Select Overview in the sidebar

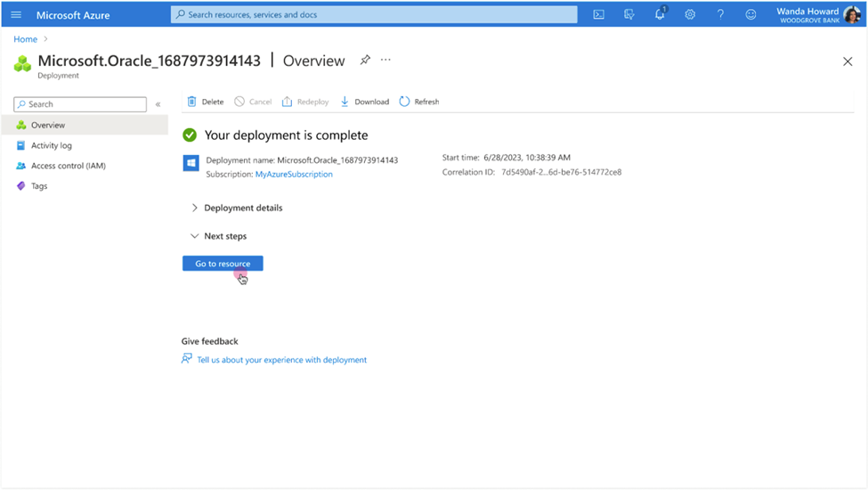point(85,125)
